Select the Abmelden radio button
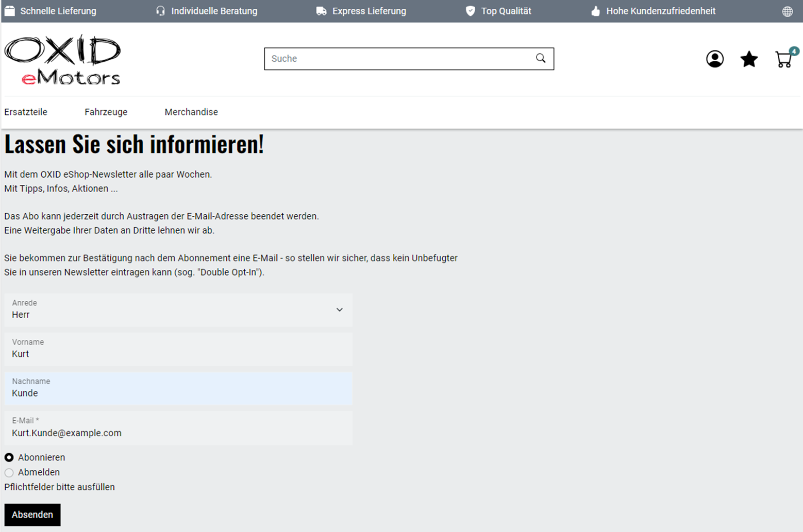803x532 pixels. (9, 472)
